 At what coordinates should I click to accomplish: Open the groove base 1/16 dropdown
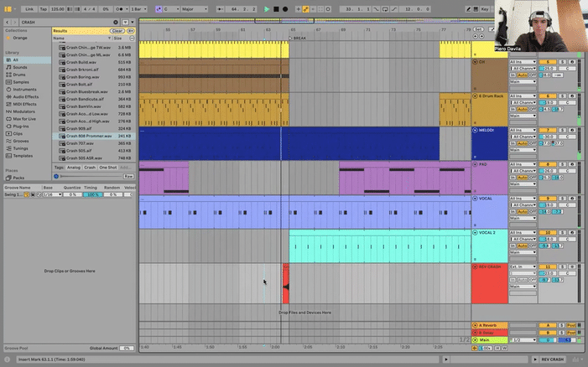tap(53, 194)
